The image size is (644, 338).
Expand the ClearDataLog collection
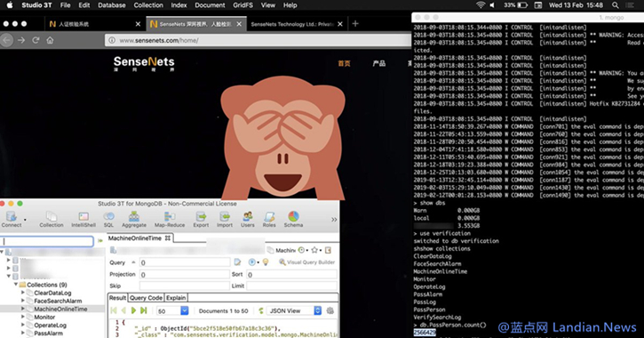pos(22,293)
